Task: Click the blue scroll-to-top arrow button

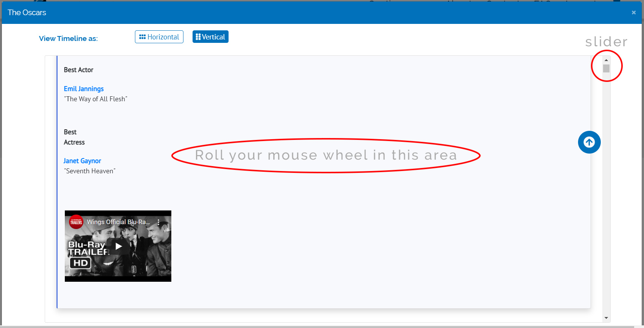Action: (x=589, y=142)
